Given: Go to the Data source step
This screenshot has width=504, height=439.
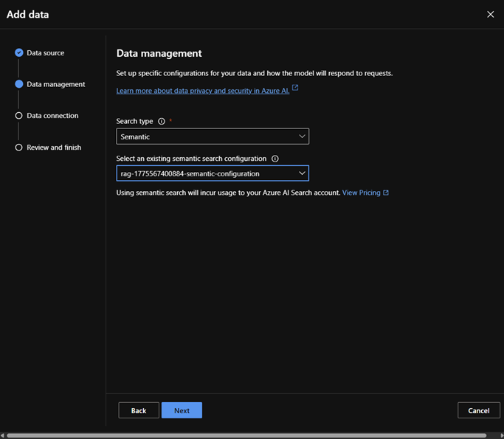Looking at the screenshot, I should coord(45,53).
